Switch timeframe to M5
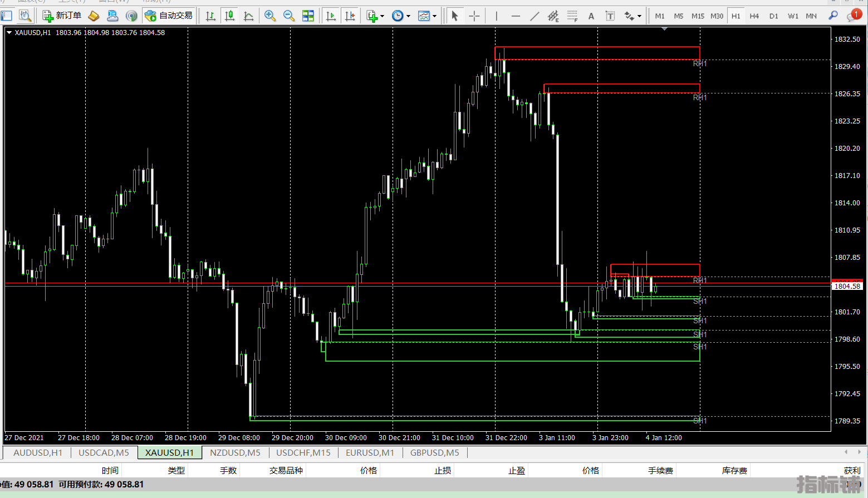Screen dimensions: 868x498 click(x=679, y=16)
